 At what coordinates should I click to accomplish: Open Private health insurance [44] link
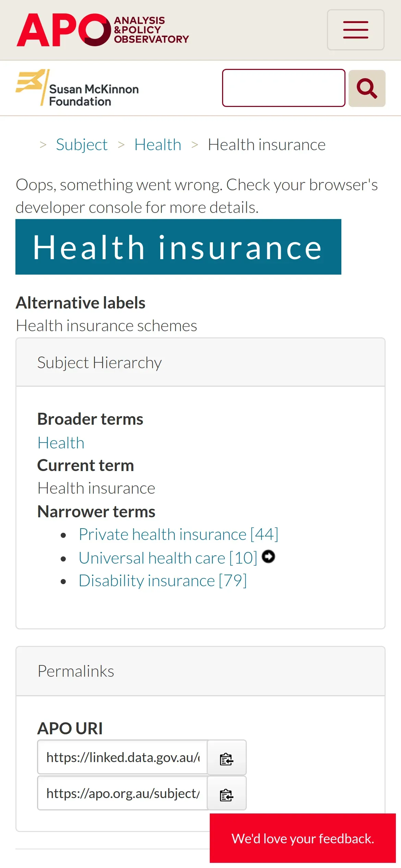click(x=178, y=534)
